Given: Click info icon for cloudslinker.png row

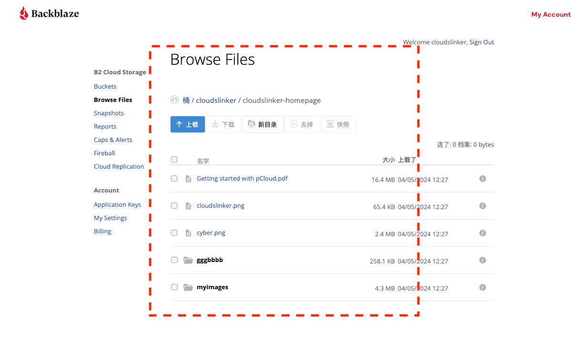Looking at the screenshot, I should [x=482, y=206].
